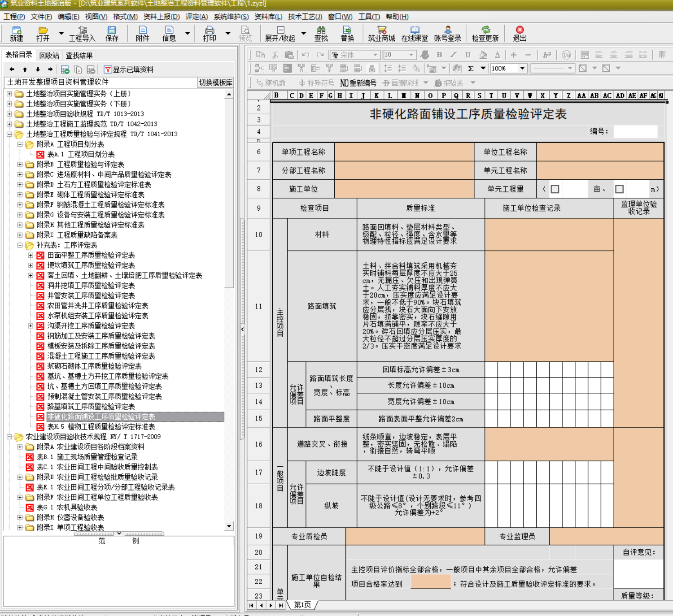The image size is (673, 616).
Task: Click the 打印 printer icon
Action: point(210,30)
